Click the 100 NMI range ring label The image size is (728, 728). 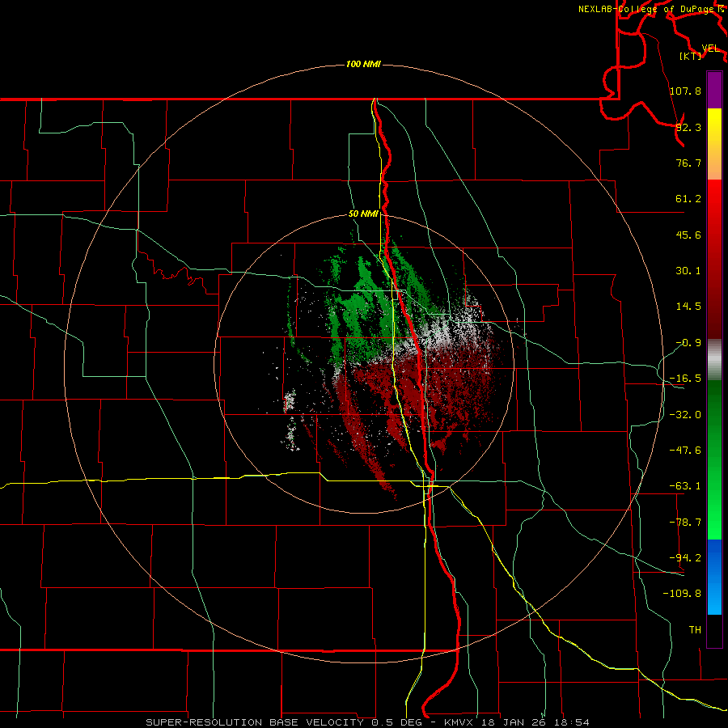tap(363, 64)
